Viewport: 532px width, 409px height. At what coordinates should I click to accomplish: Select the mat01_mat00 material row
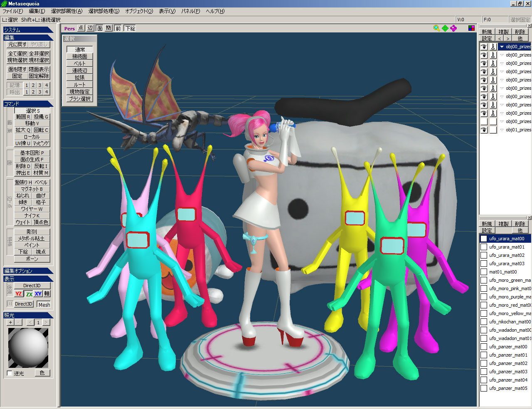[505, 272]
